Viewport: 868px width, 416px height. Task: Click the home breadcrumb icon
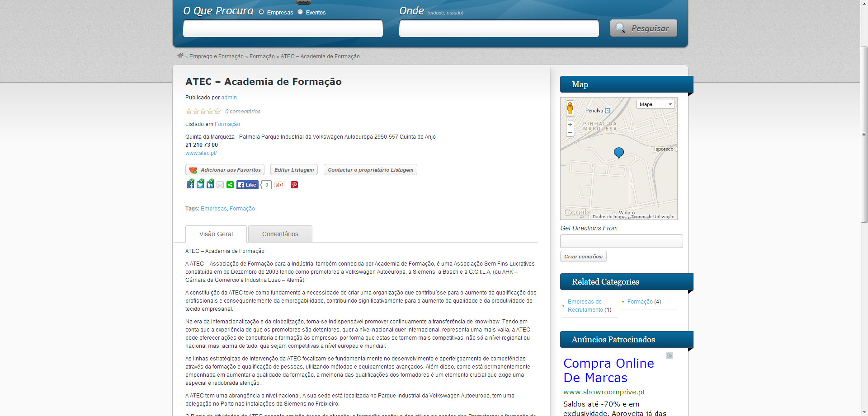(x=180, y=56)
